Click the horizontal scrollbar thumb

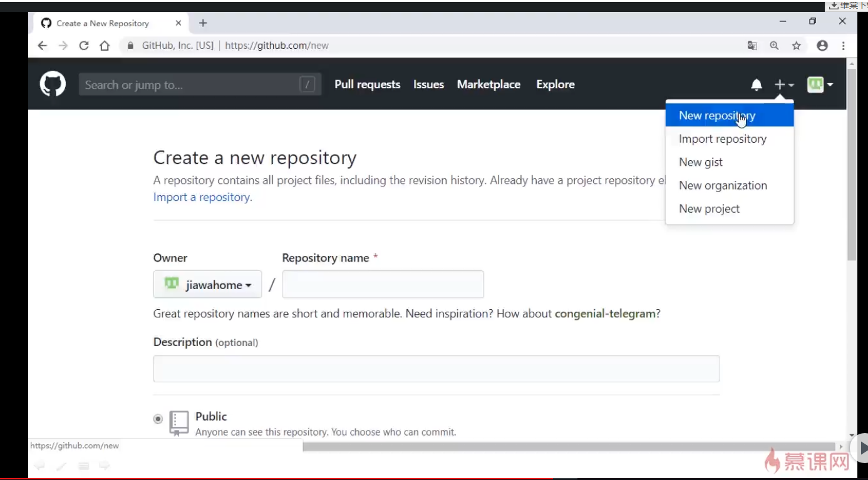coord(568,446)
